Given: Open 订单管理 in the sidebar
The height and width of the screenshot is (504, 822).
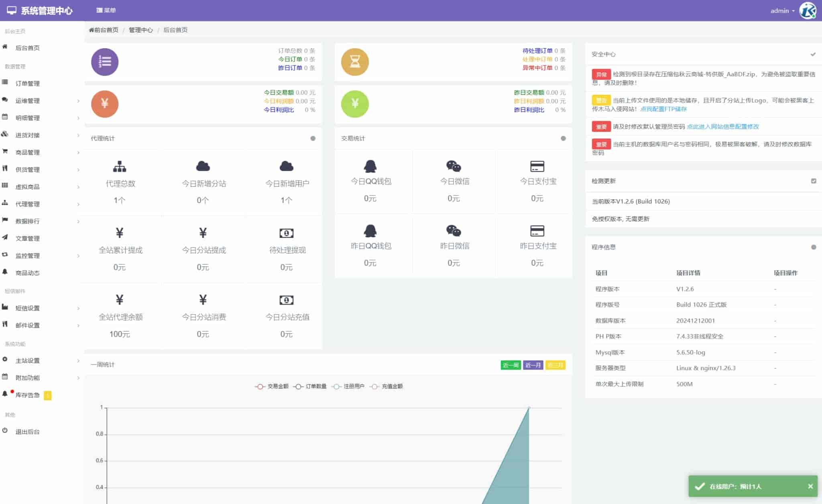Looking at the screenshot, I should click(27, 83).
